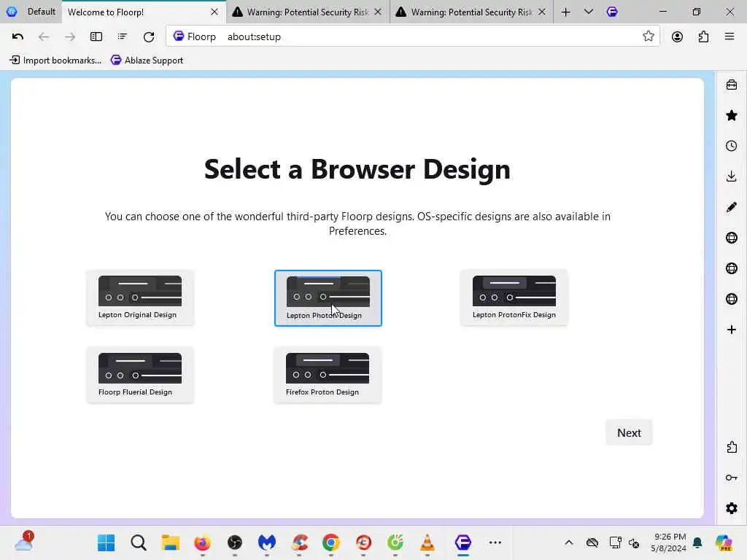
Task: Select Firefox Proton Design option
Action: click(328, 376)
